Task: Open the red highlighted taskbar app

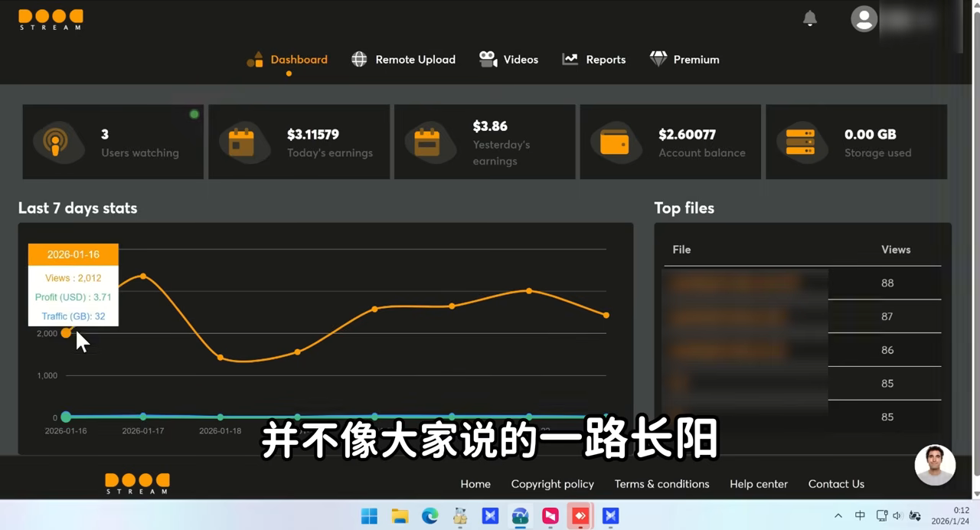Action: [580, 516]
